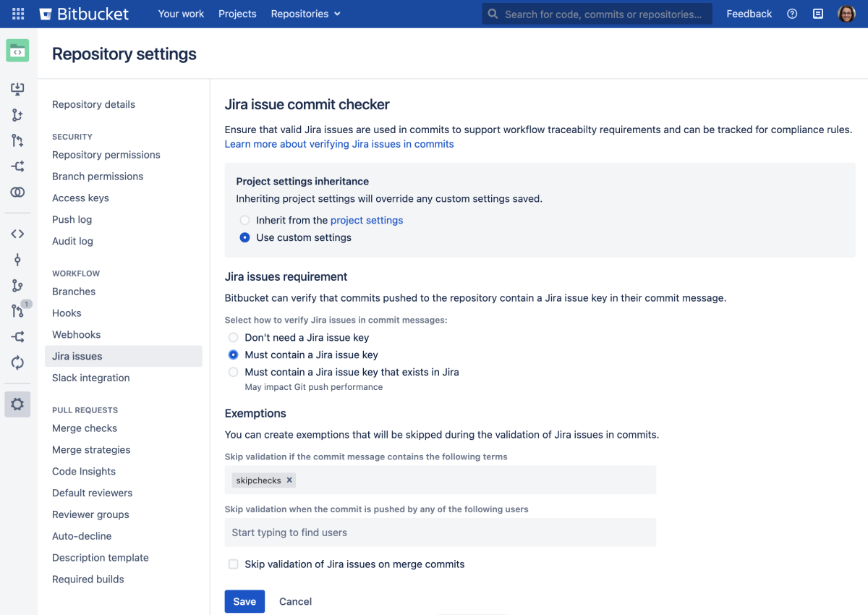This screenshot has height=615, width=868.
Task: Open the app switcher grid icon
Action: point(18,14)
